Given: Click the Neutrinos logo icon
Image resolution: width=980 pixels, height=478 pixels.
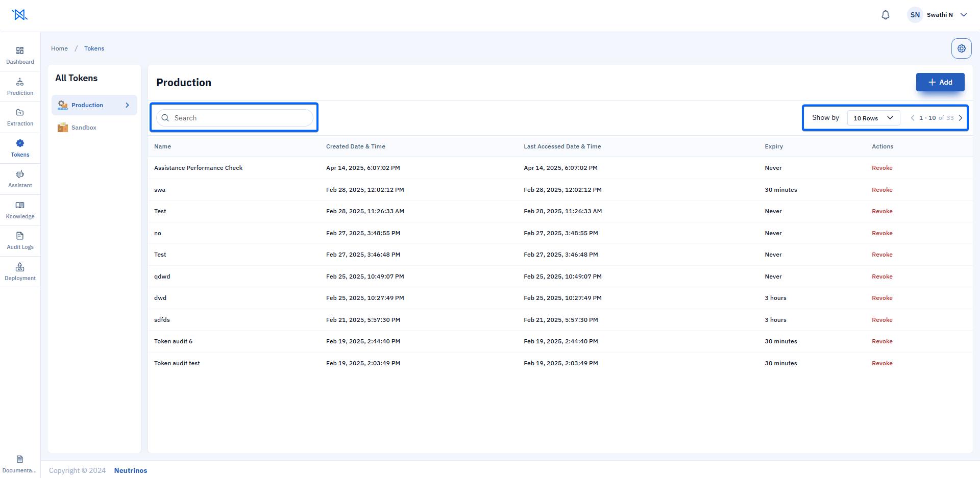Looking at the screenshot, I should (19, 15).
